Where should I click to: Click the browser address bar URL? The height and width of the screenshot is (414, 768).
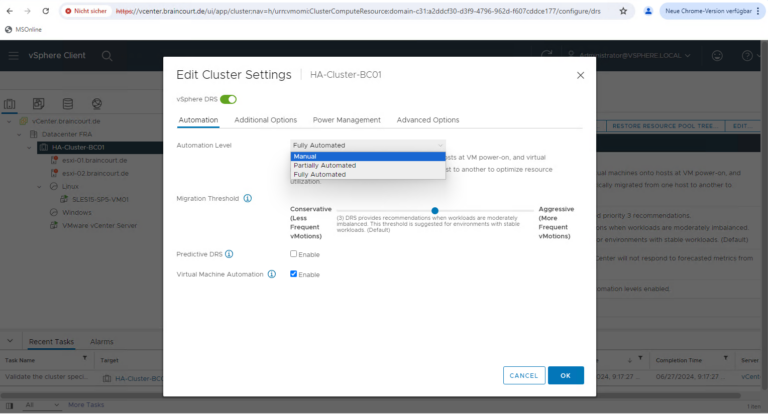358,11
